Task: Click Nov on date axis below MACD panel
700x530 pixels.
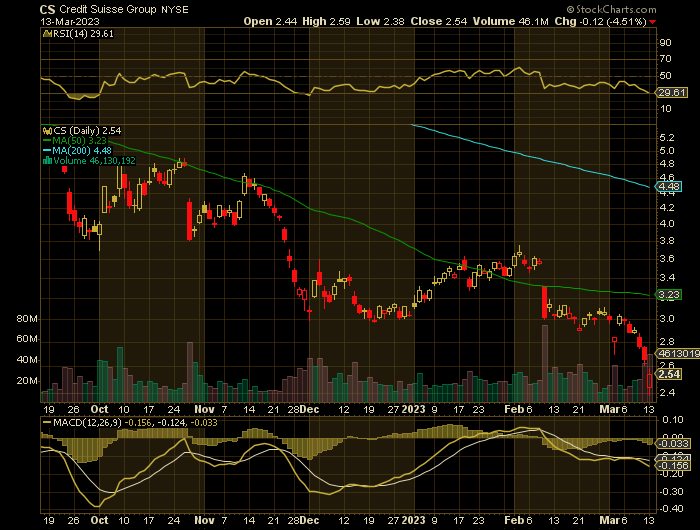Action: (204, 520)
